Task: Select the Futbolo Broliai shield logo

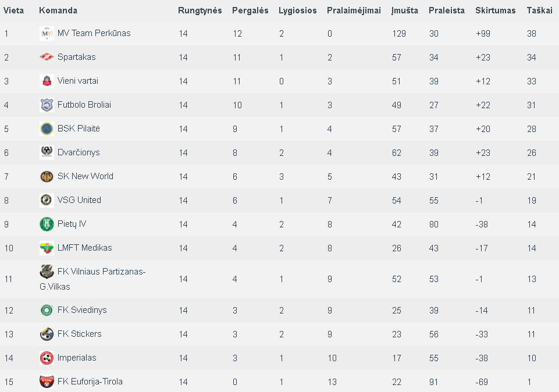Action: point(47,105)
